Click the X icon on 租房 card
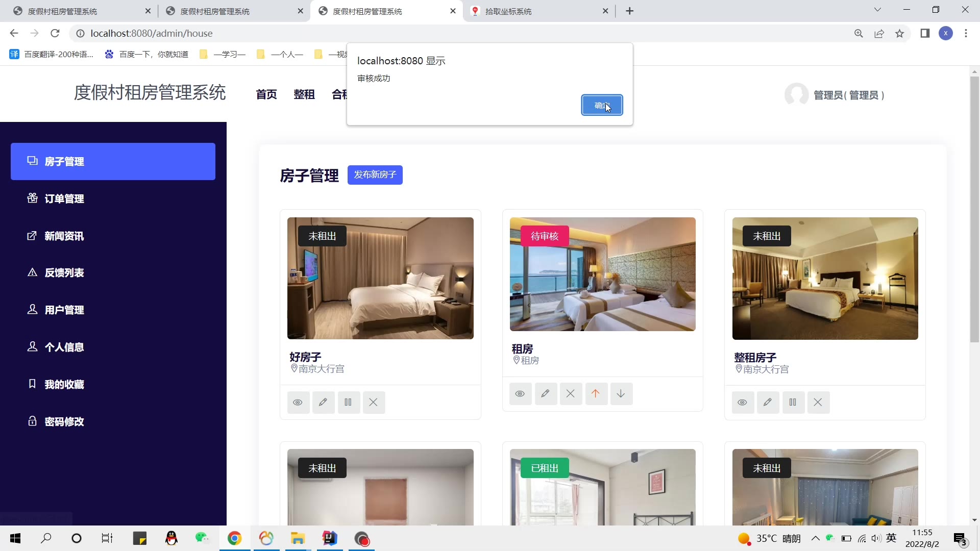Screen dimensions: 980x551 point(570,394)
